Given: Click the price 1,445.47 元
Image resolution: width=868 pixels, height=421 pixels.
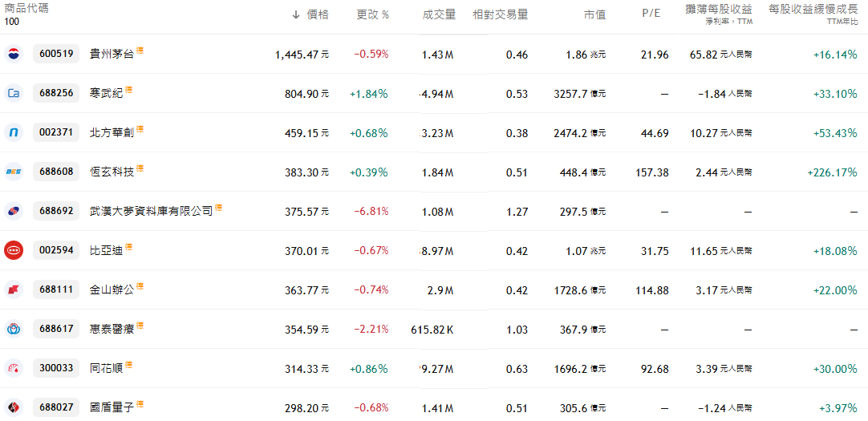Looking at the screenshot, I should click(302, 55).
